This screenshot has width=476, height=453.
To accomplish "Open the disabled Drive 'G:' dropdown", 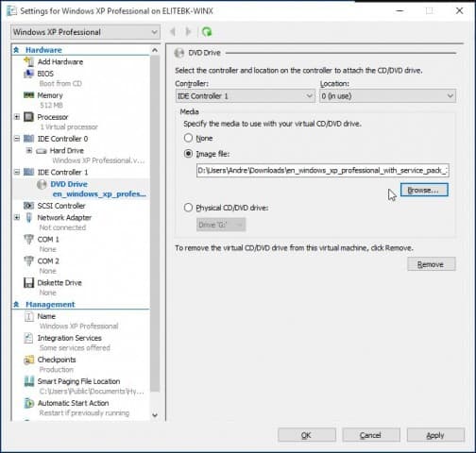I will [x=221, y=225].
